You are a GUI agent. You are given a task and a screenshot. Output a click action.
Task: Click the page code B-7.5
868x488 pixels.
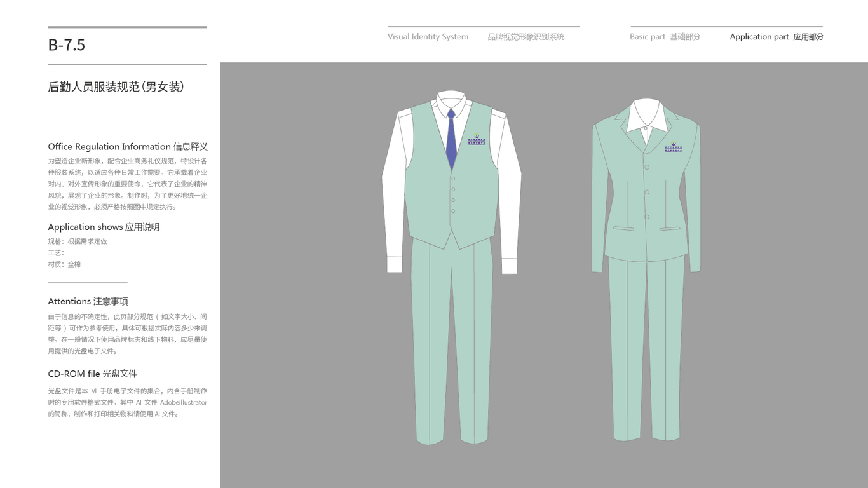pos(66,45)
